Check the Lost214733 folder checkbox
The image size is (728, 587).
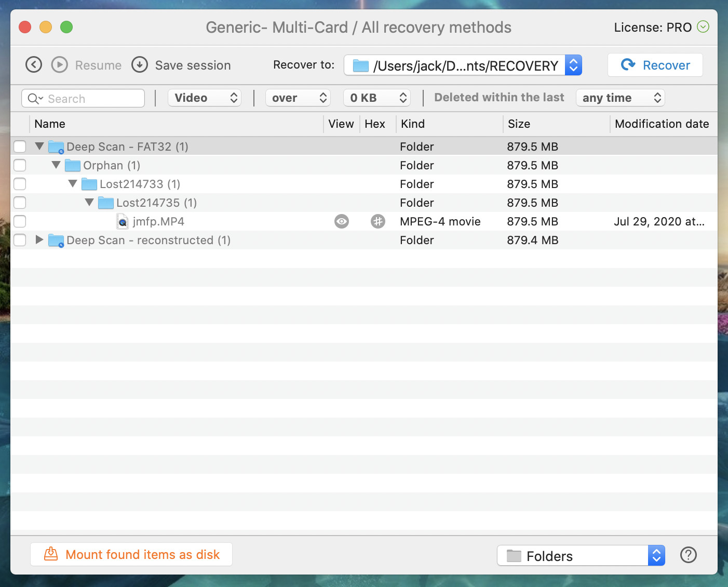tap(20, 184)
